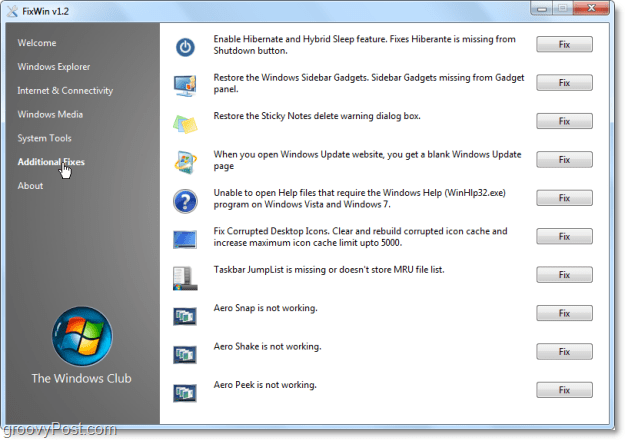Image resolution: width=625 pixels, height=440 pixels.
Task: Fix Taskbar JumpList missing MRU list
Action: click(564, 275)
